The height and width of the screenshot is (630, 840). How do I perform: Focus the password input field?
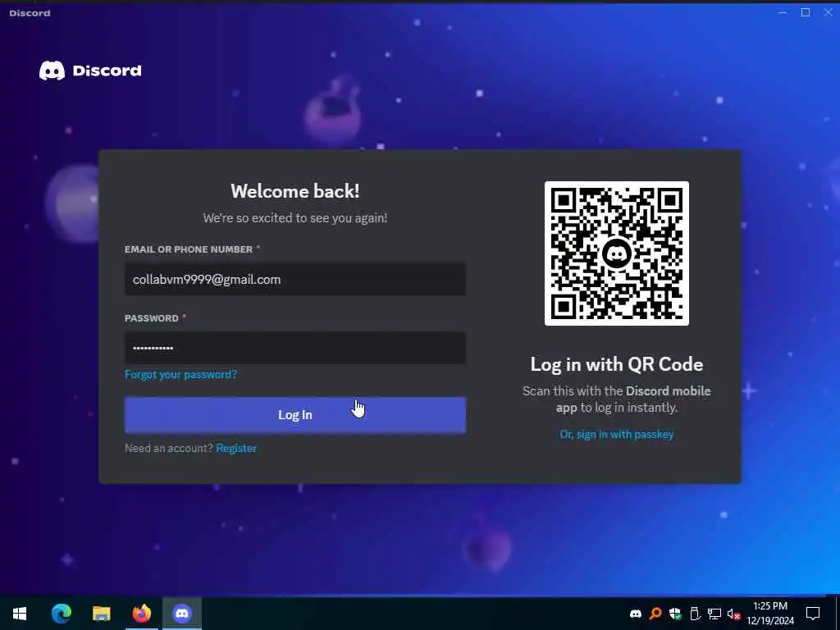point(295,348)
